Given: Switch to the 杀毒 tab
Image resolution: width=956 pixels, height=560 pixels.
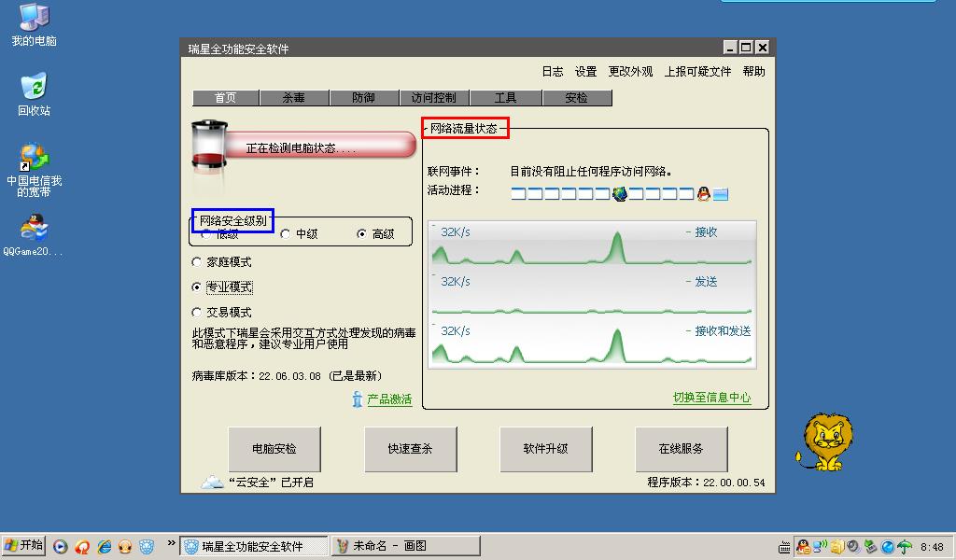Looking at the screenshot, I should pyautogui.click(x=294, y=97).
